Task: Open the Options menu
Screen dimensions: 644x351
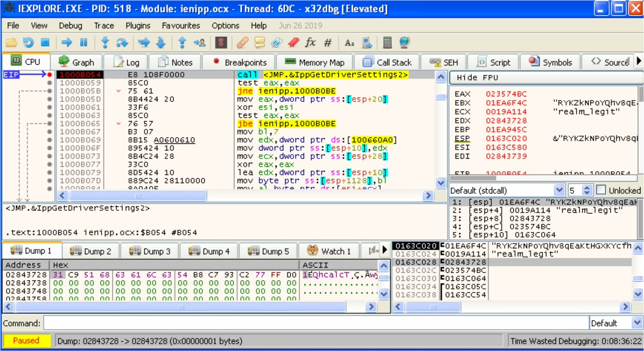Action: click(x=225, y=25)
